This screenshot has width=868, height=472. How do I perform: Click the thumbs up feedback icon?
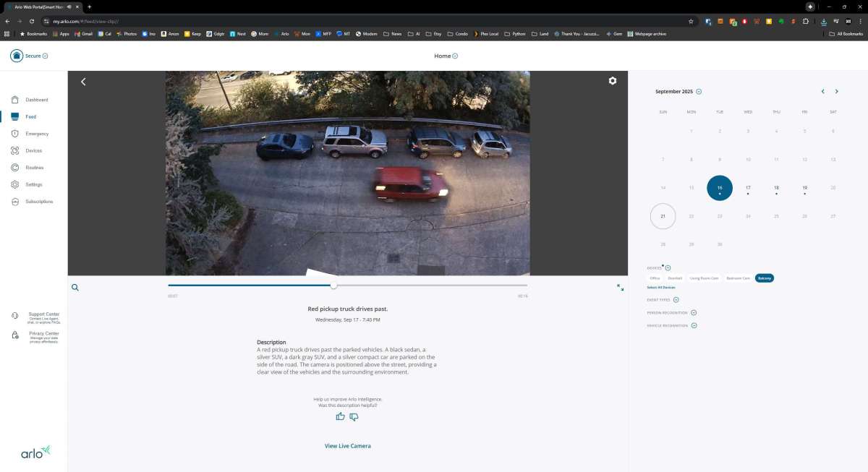click(x=341, y=416)
